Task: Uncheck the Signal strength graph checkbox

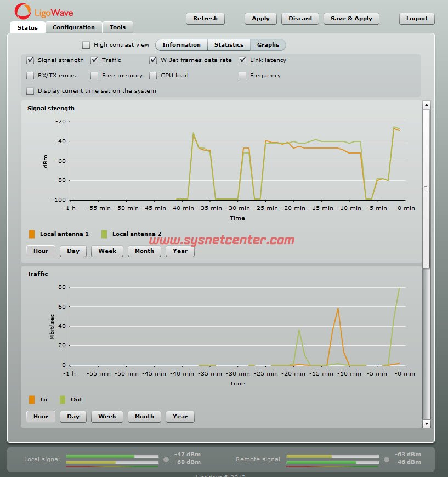Action: (x=30, y=60)
